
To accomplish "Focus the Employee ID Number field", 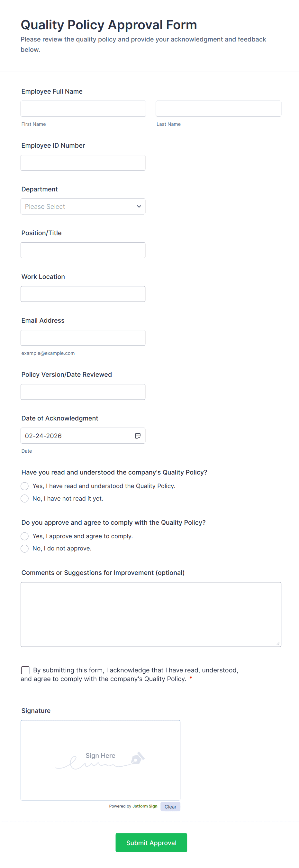I will (x=83, y=163).
